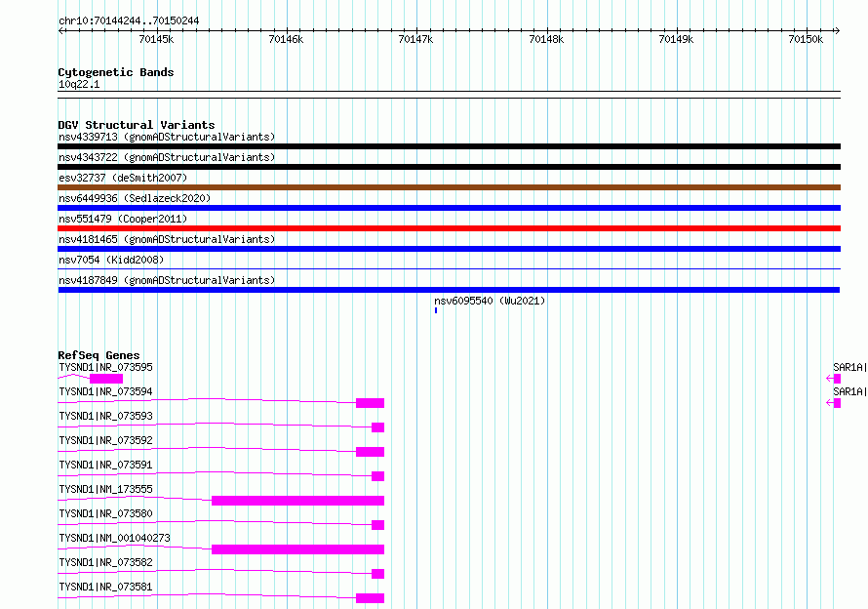Image resolution: width=868 pixels, height=609 pixels.
Task: Select the nsv6449936 Sedlazeck2020 blue bar
Action: 449,208
